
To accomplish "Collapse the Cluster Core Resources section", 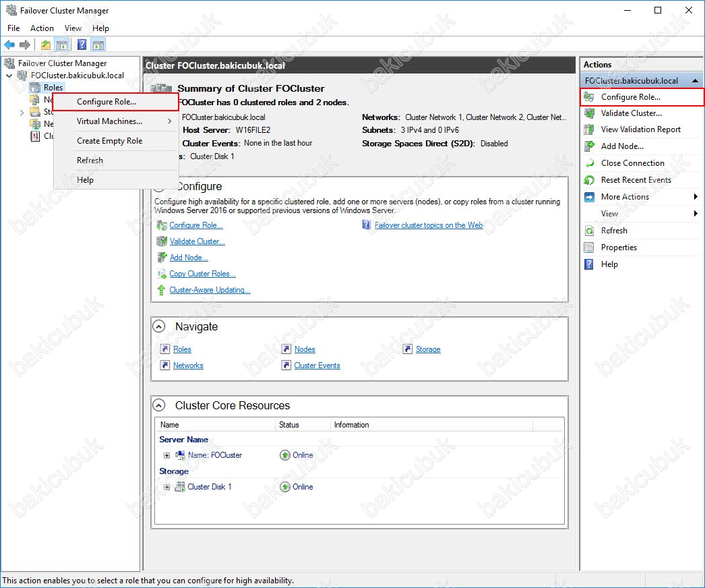I will click(x=159, y=405).
